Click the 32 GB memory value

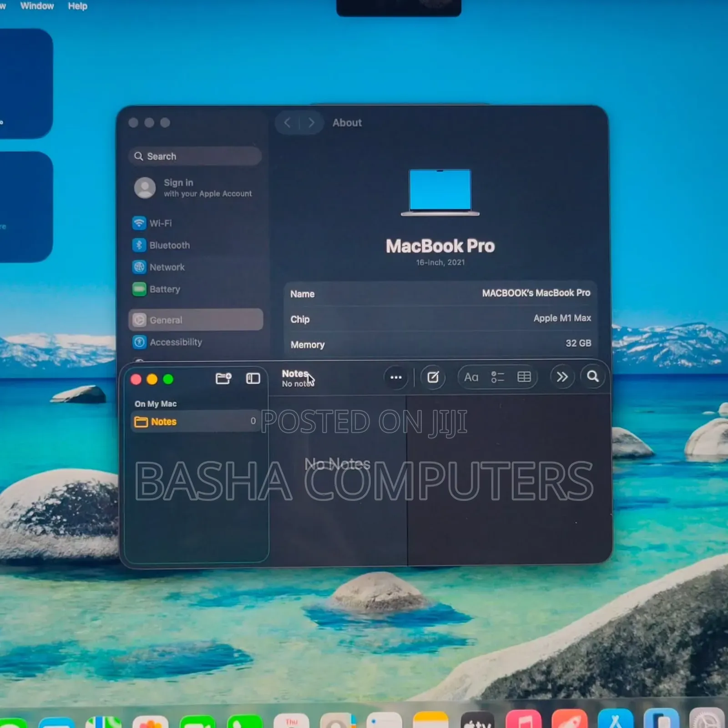[578, 343]
